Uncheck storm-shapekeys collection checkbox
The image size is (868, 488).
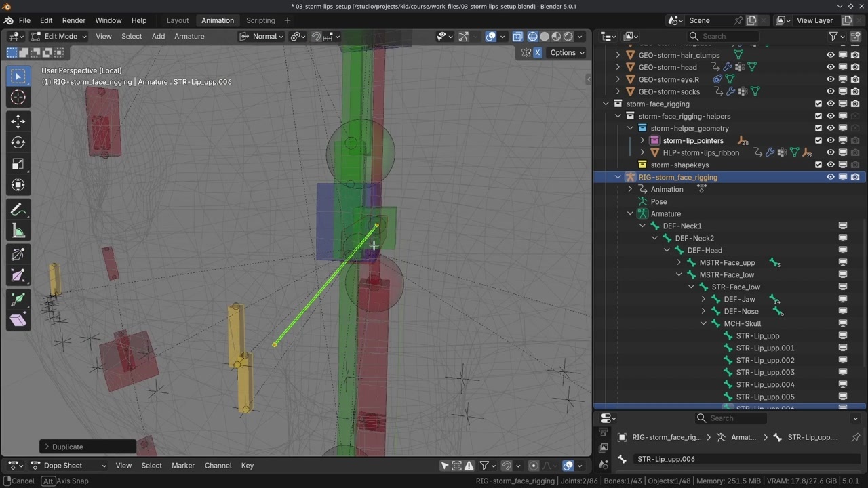pyautogui.click(x=818, y=165)
